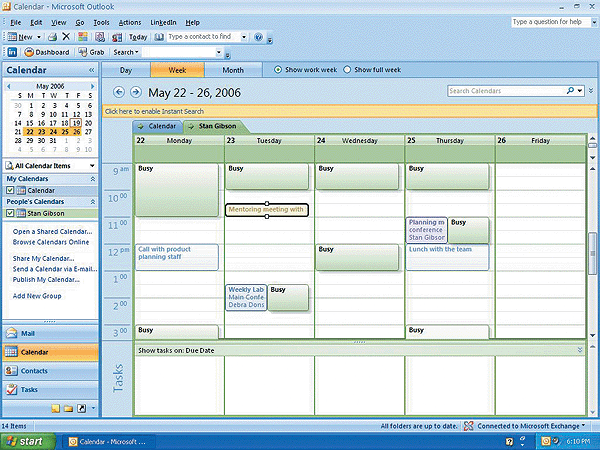600x450 pixels.
Task: Select the Week view tab
Action: [177, 70]
